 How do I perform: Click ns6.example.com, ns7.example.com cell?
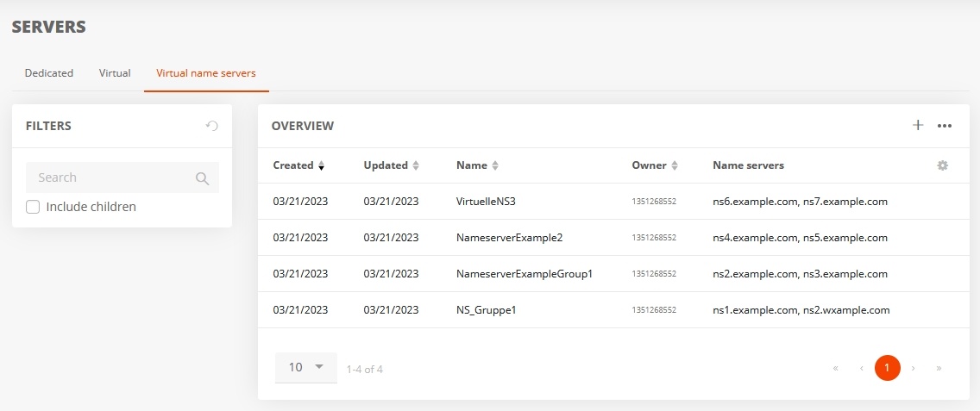[800, 202]
